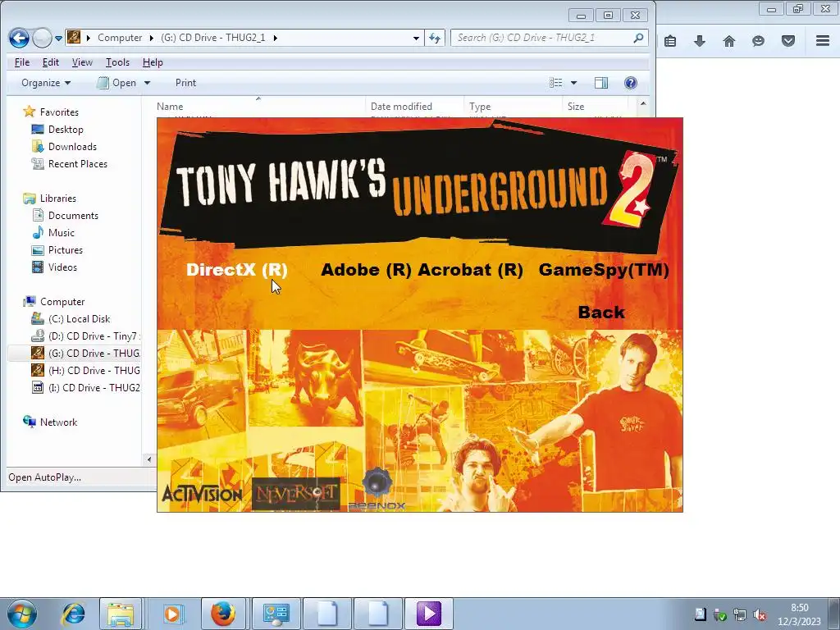Click file list scroll-up arrow
This screenshot has height=630, width=840.
643,103
